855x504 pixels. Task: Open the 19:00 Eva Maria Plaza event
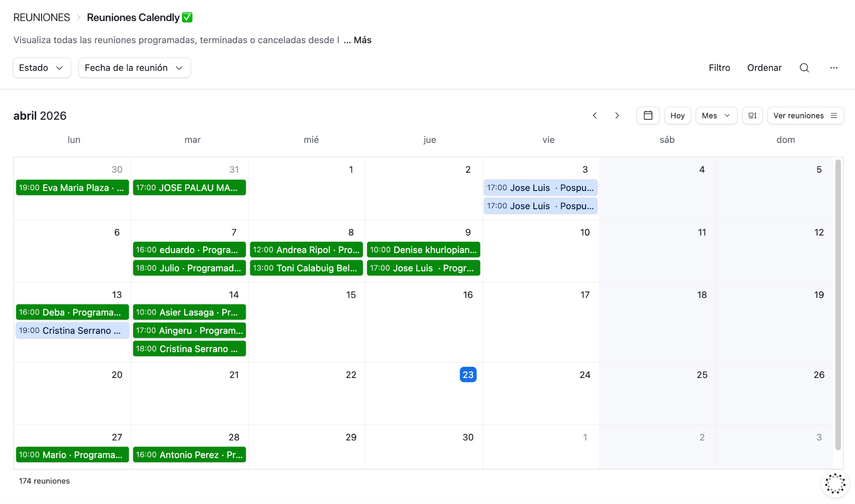[72, 187]
